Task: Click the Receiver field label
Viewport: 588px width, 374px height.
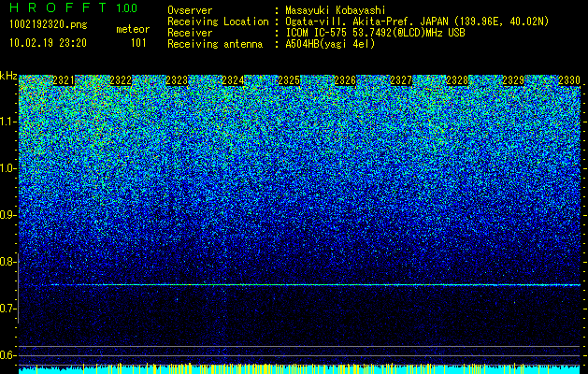Action: [190, 33]
